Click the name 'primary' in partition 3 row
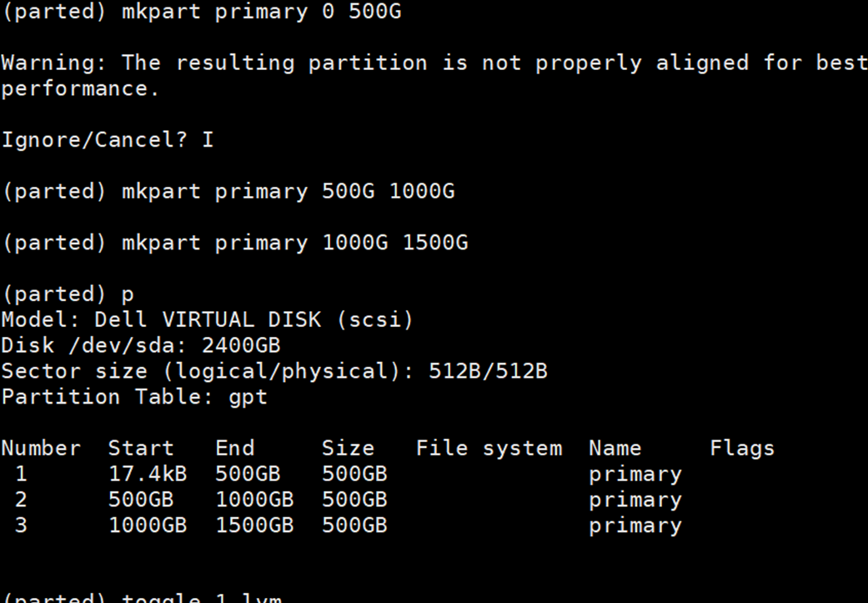The width and height of the screenshot is (868, 603). pos(635,526)
